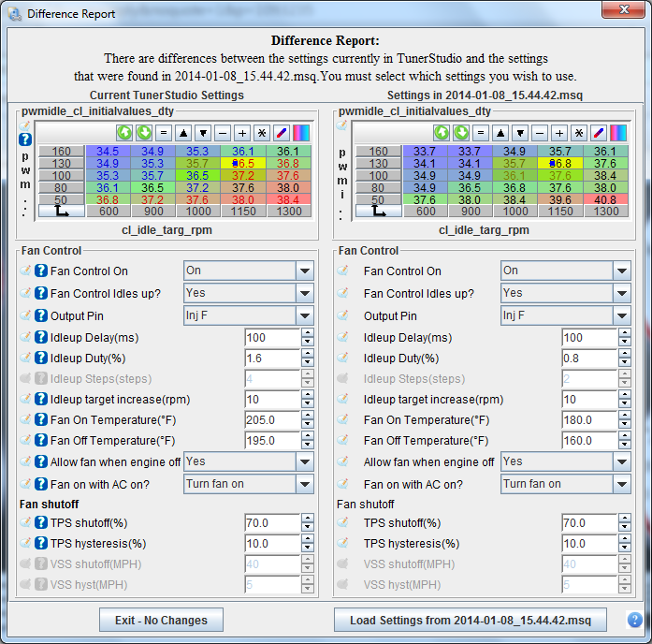Screen dimensions: 652x644
Task: Open help for Fan On Temperature in Current TunerStudio Settings
Action: pos(41,420)
